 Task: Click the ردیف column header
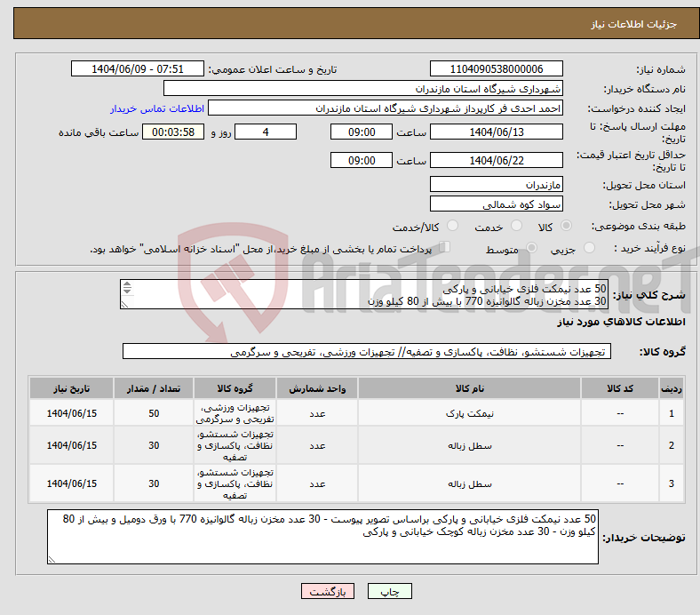pyautogui.click(x=671, y=388)
